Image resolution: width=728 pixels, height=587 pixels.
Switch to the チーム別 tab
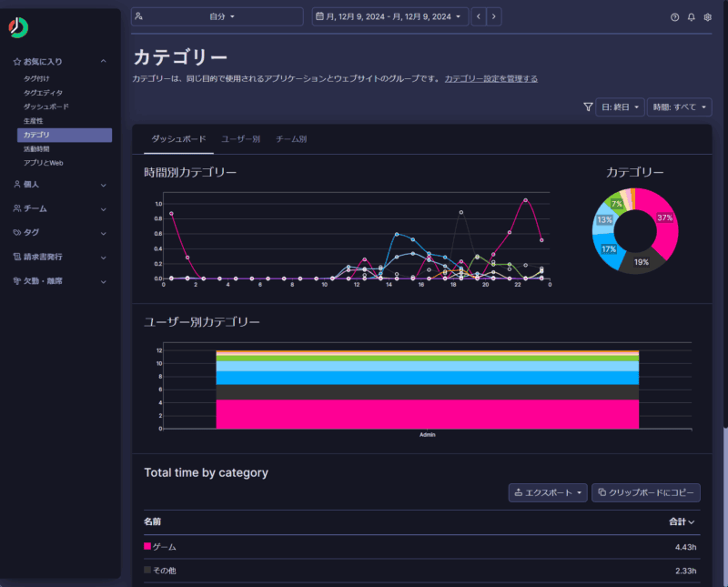293,138
